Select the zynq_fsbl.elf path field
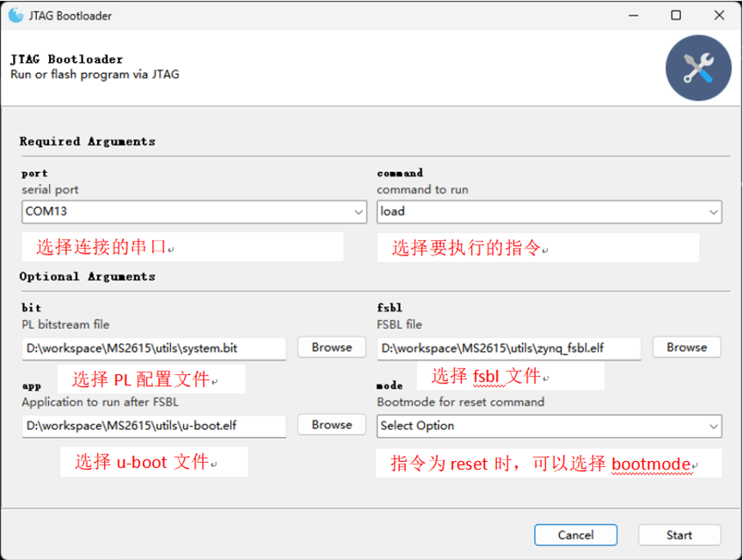This screenshot has height=560, width=743. (507, 348)
